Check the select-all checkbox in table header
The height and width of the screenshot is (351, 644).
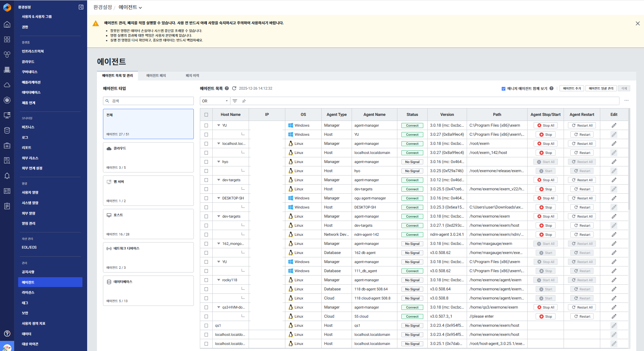coord(206,115)
